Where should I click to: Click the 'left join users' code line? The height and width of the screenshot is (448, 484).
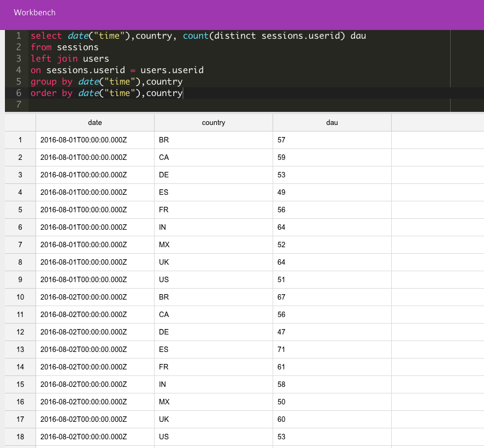[x=70, y=59]
